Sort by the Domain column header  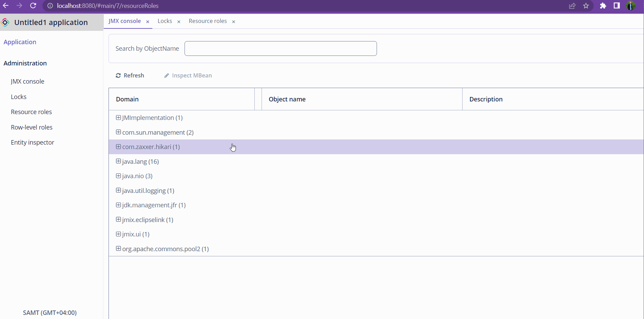tap(182, 99)
